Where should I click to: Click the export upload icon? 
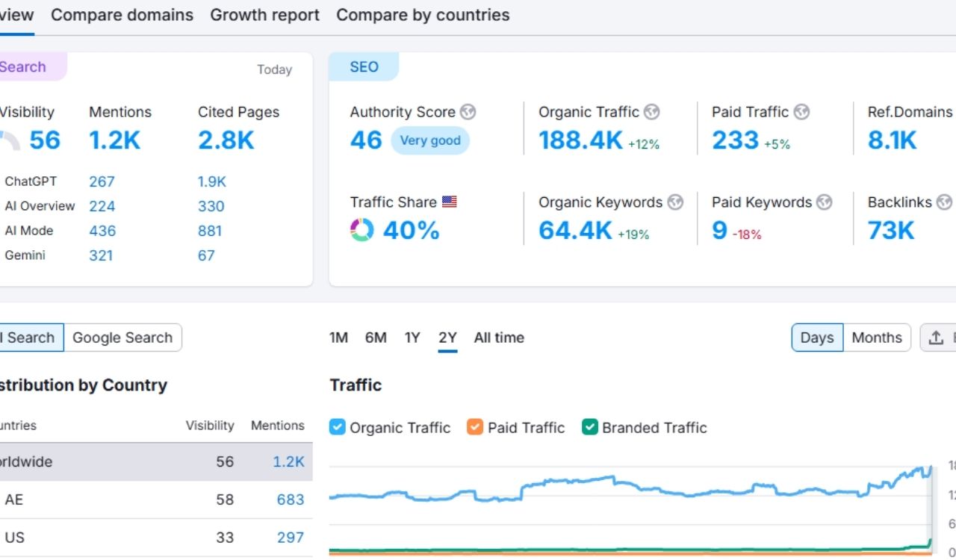pos(936,337)
